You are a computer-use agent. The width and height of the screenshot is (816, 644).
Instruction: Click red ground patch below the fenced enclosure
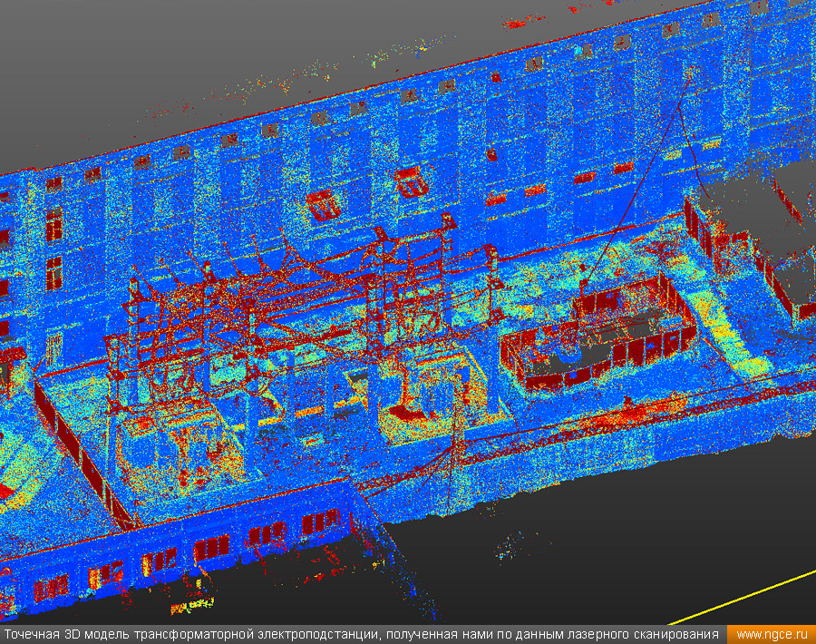click(x=598, y=419)
